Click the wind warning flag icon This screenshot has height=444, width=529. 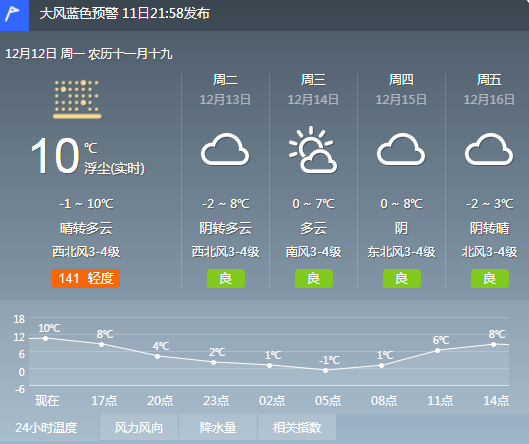(14, 15)
